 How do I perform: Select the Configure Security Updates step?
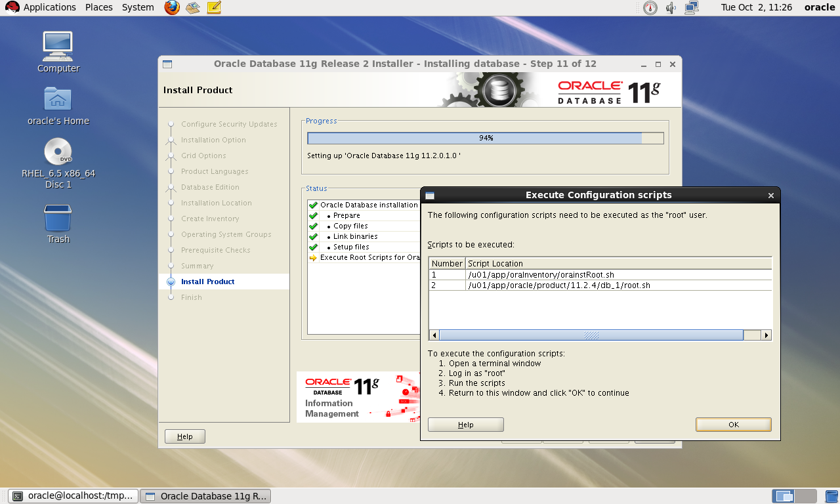click(229, 124)
